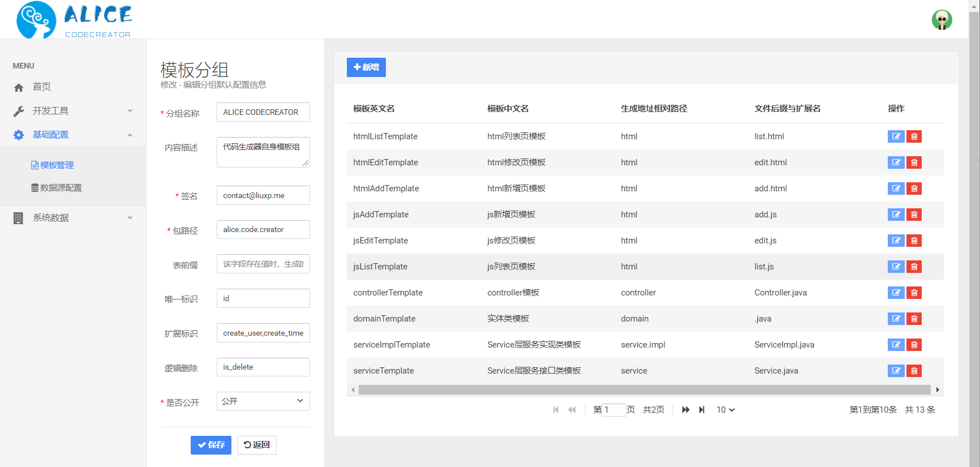
Task: Delete the htmlEditTemplate row
Action: [914, 162]
